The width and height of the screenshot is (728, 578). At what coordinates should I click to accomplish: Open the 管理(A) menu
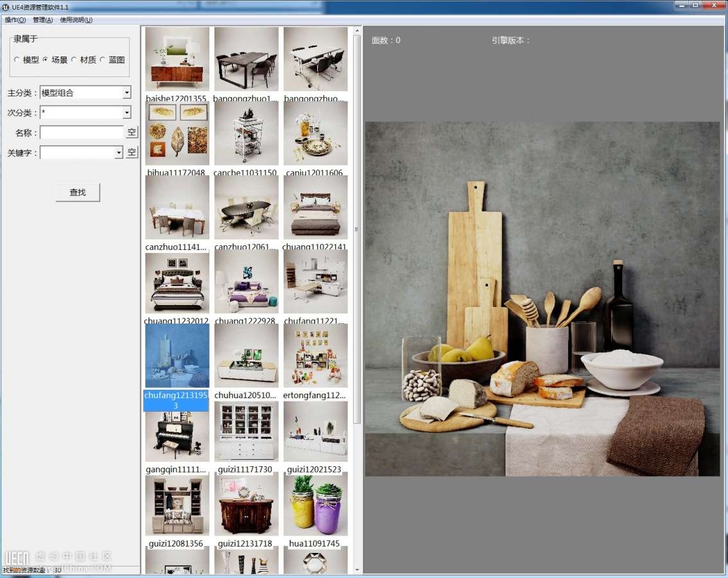43,20
